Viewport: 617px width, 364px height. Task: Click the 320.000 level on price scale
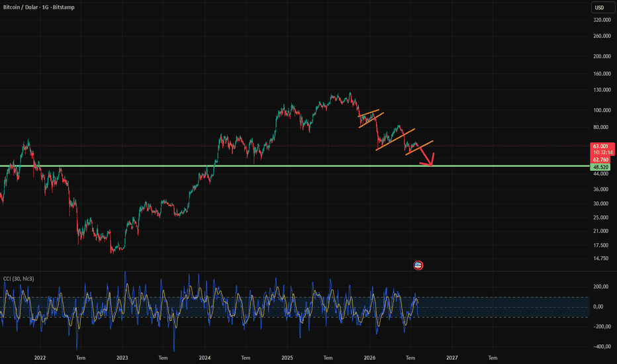coord(602,20)
